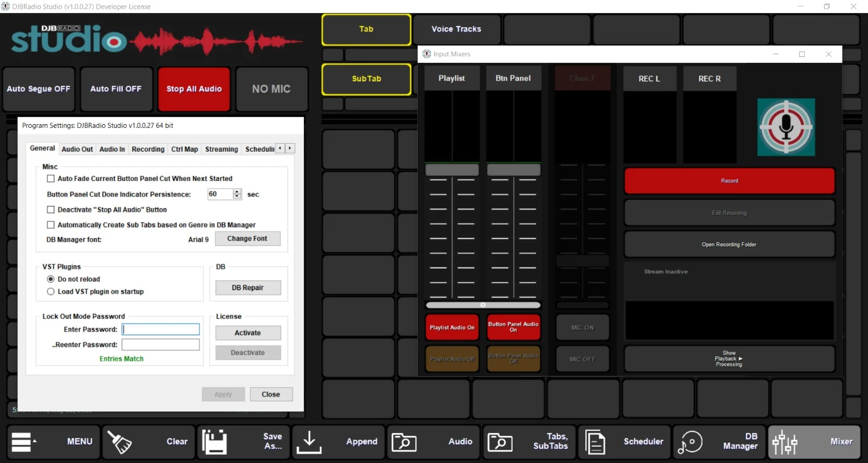Select the yellow SubTab button
Screen dimensions: 868x463
366,79
